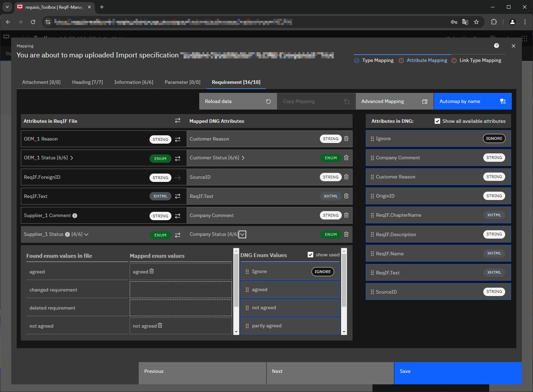Uncheck Show all available attributes
Image resolution: width=533 pixels, height=392 pixels.
pyautogui.click(x=437, y=121)
